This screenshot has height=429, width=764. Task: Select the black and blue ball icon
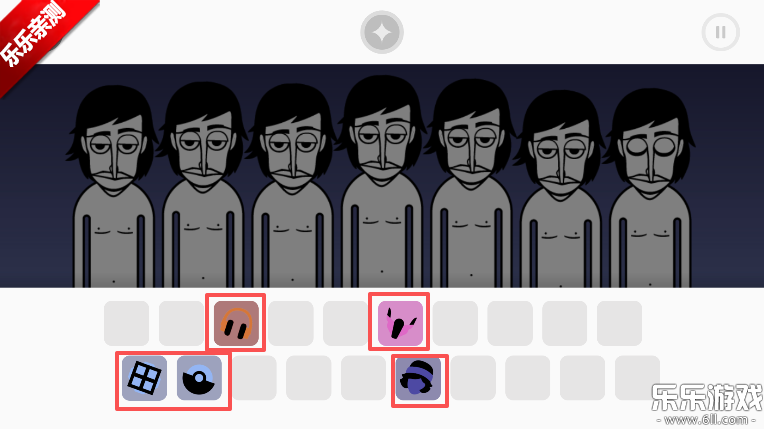199,378
